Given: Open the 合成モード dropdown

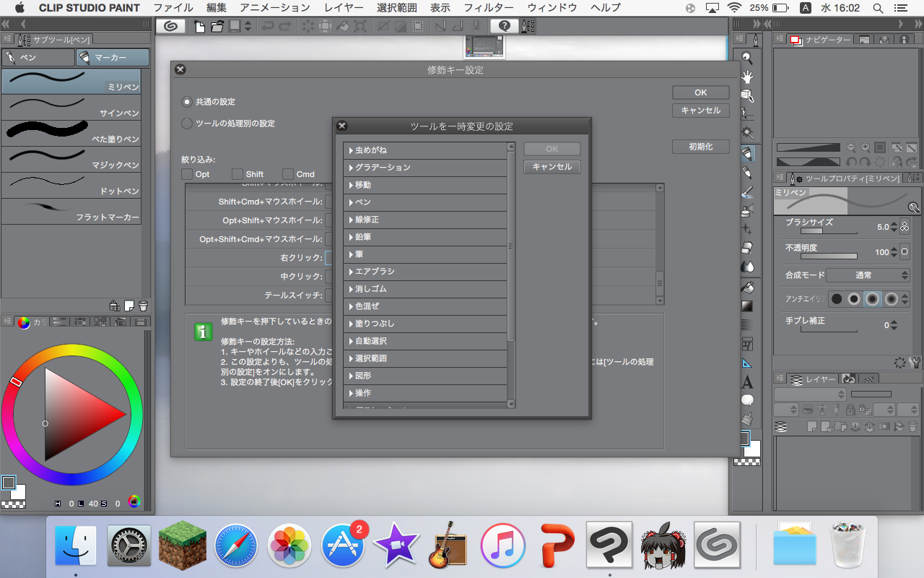Looking at the screenshot, I should (868, 275).
